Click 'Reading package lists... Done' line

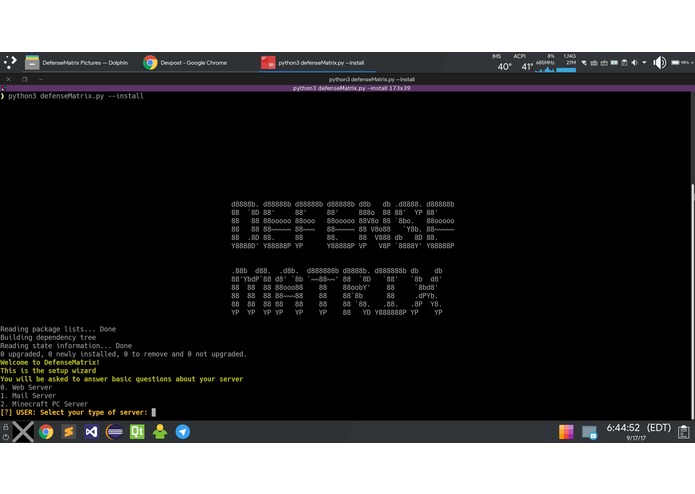click(58, 329)
